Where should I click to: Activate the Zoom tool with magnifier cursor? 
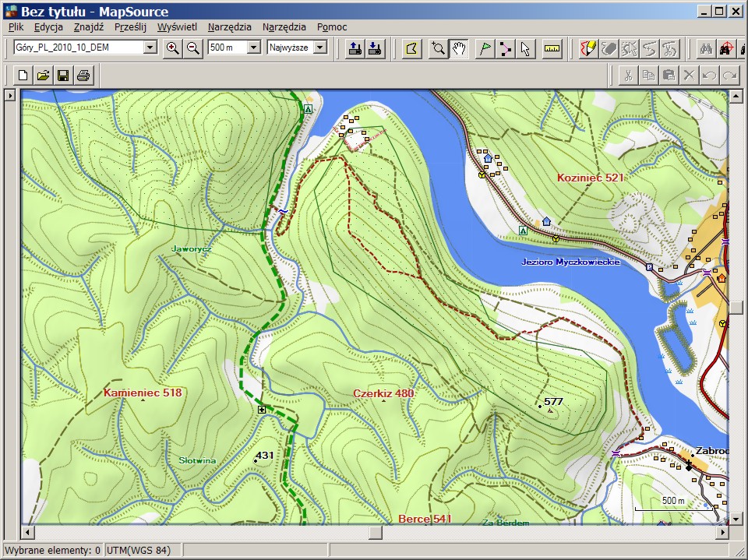click(439, 48)
